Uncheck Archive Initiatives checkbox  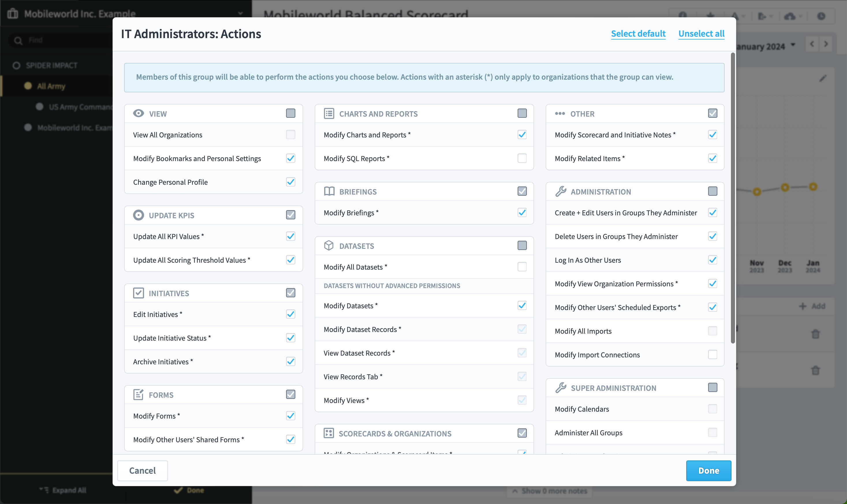(x=290, y=361)
